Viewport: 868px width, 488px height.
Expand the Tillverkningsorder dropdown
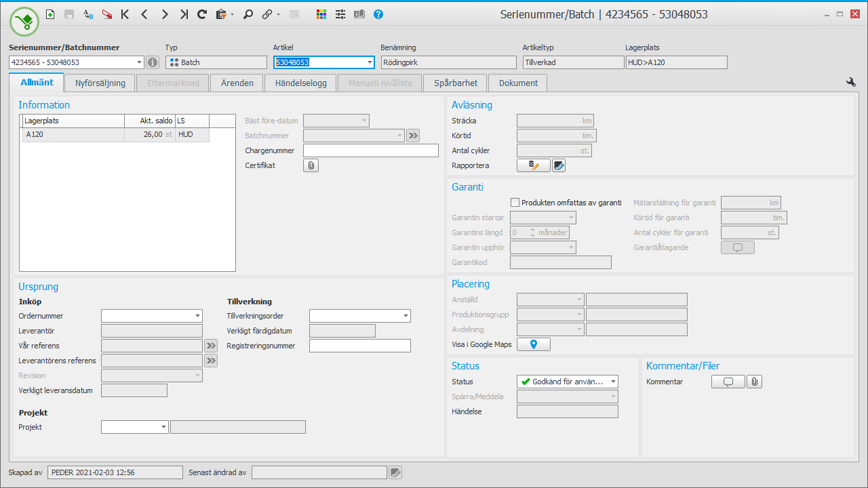pyautogui.click(x=406, y=316)
